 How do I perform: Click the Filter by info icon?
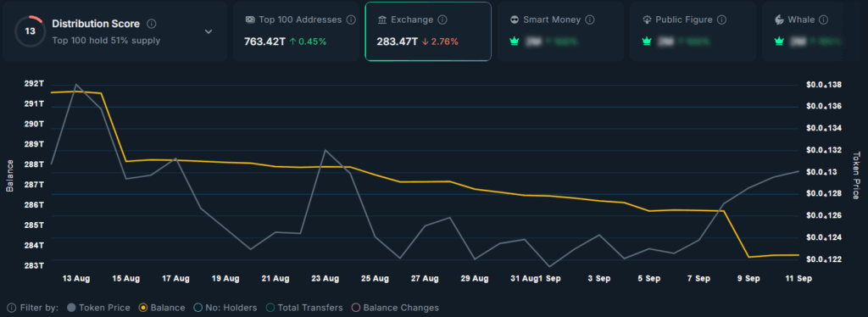[x=11, y=308]
